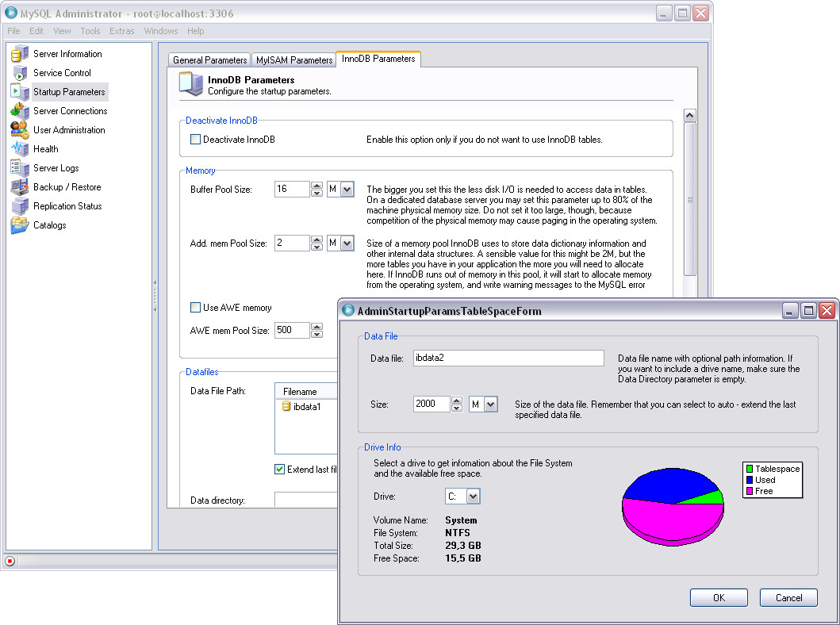
Task: Open Add. mem Pool Size unit dropdown
Action: tap(347, 243)
